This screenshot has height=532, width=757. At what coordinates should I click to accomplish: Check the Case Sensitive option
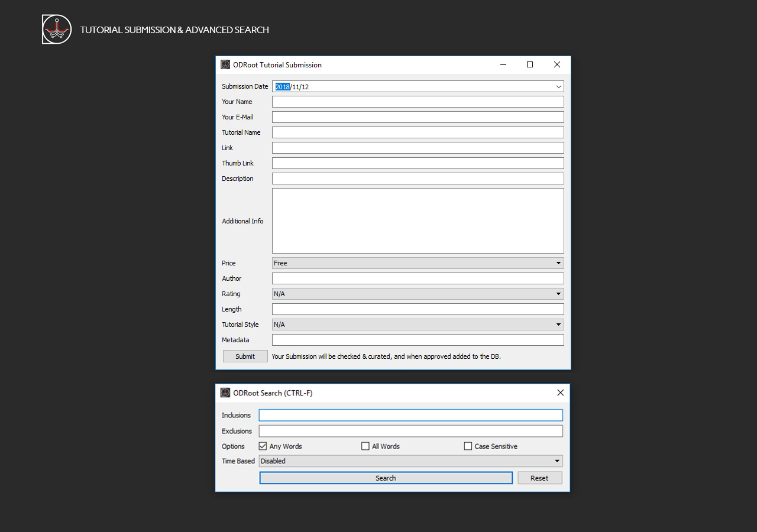point(468,446)
